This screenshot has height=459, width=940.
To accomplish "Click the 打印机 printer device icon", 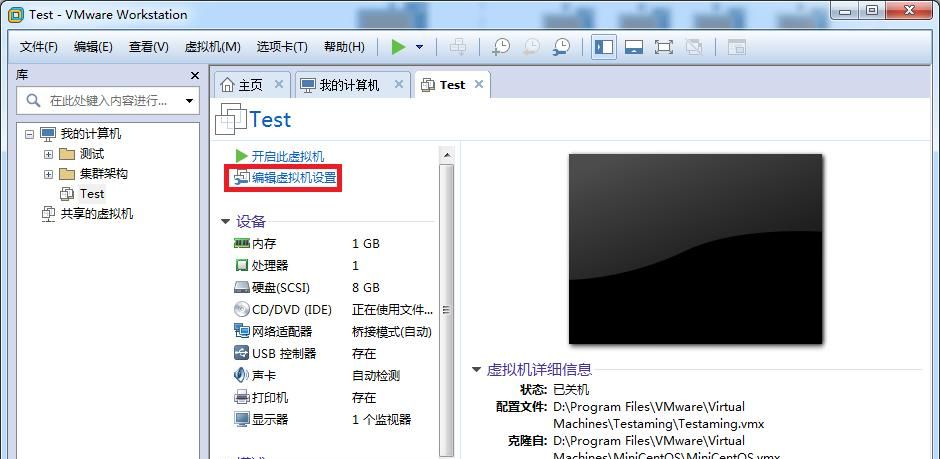I will click(x=242, y=397).
